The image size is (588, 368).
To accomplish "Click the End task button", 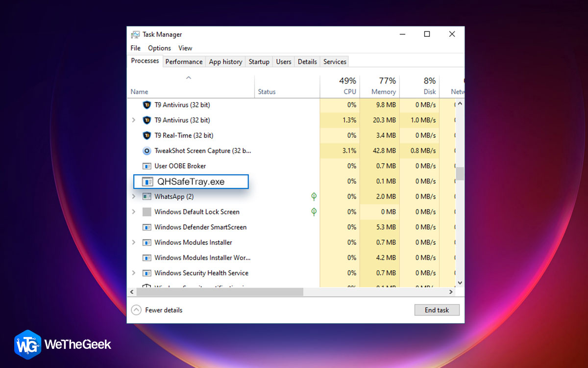I will pyautogui.click(x=437, y=310).
